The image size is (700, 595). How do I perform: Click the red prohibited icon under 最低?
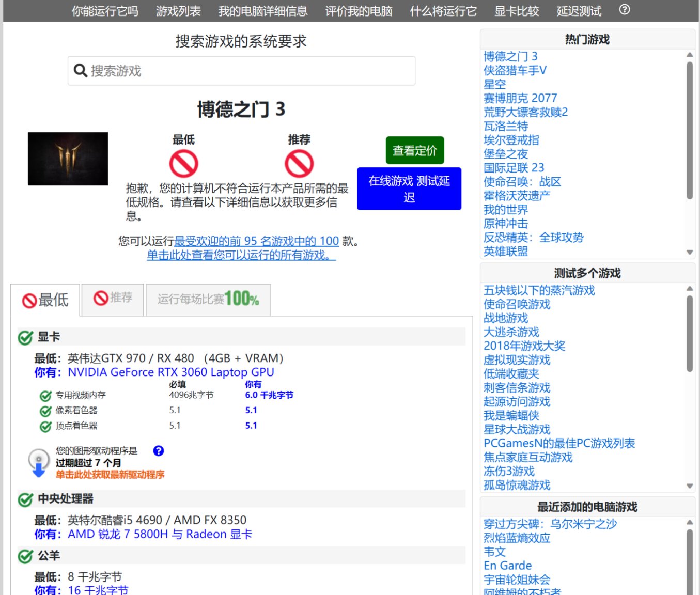[183, 164]
